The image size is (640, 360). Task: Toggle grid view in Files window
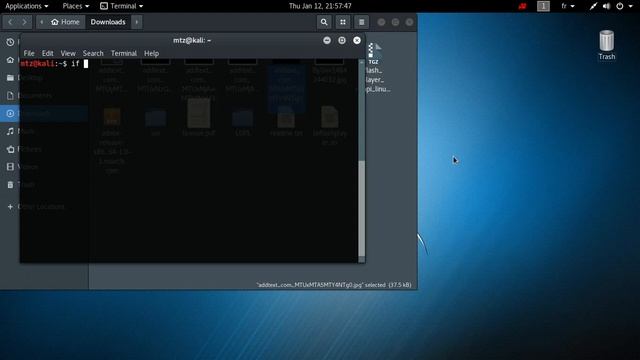pyautogui.click(x=343, y=22)
